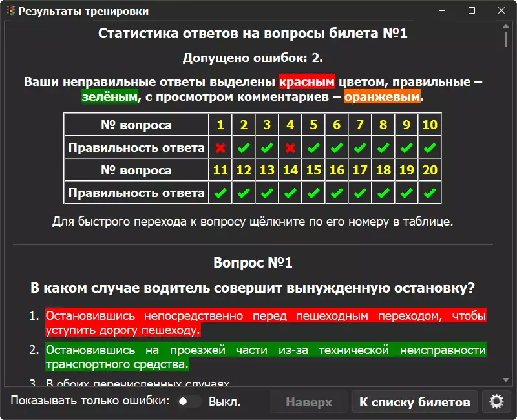Click the red cross under question 4
This screenshot has width=517, height=420.
pos(290,148)
